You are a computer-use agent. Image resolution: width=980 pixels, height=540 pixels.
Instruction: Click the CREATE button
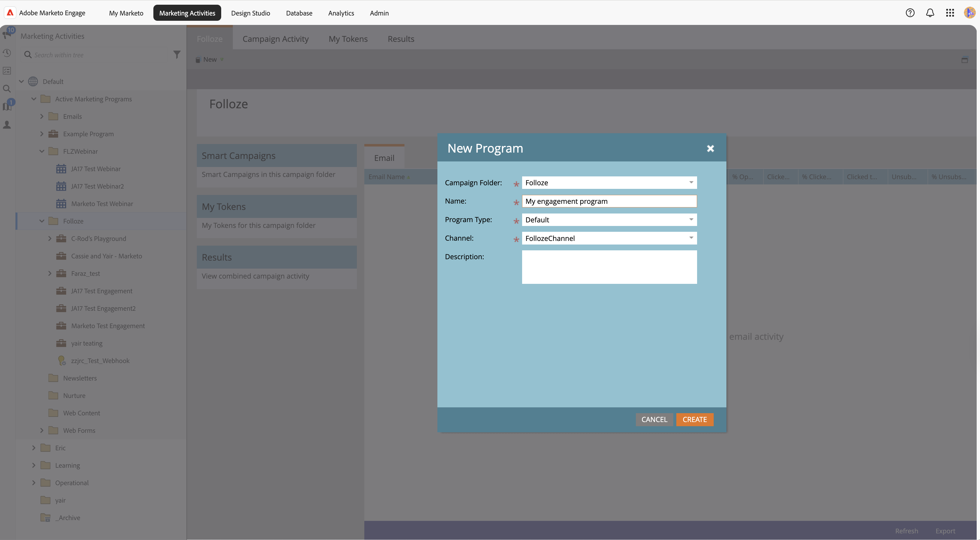[x=694, y=419]
